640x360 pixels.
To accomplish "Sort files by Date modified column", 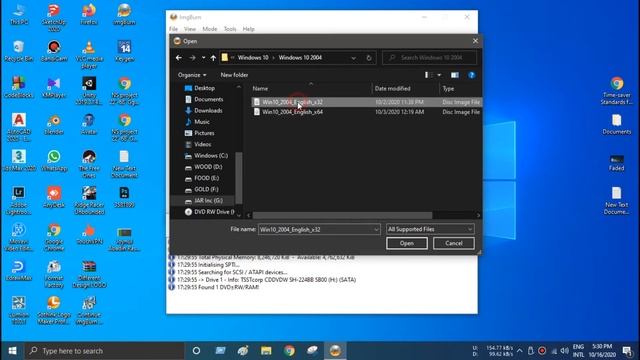I will pos(393,89).
